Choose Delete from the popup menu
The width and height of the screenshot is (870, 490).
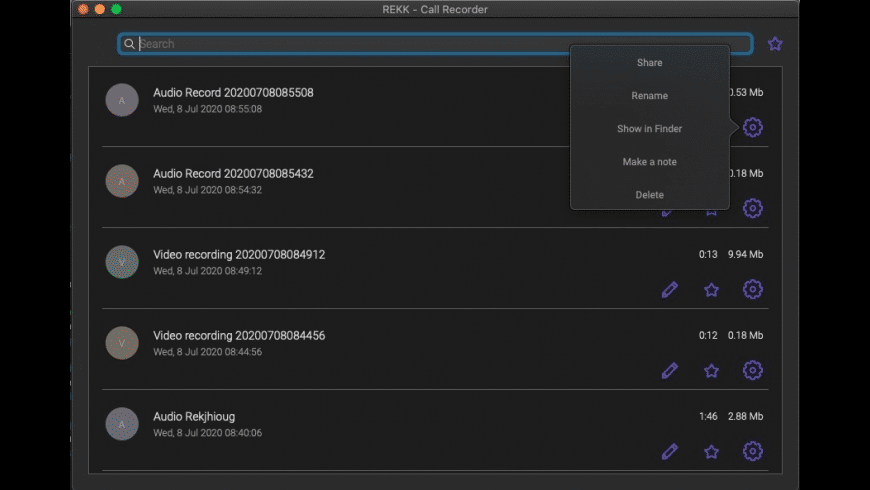point(649,195)
